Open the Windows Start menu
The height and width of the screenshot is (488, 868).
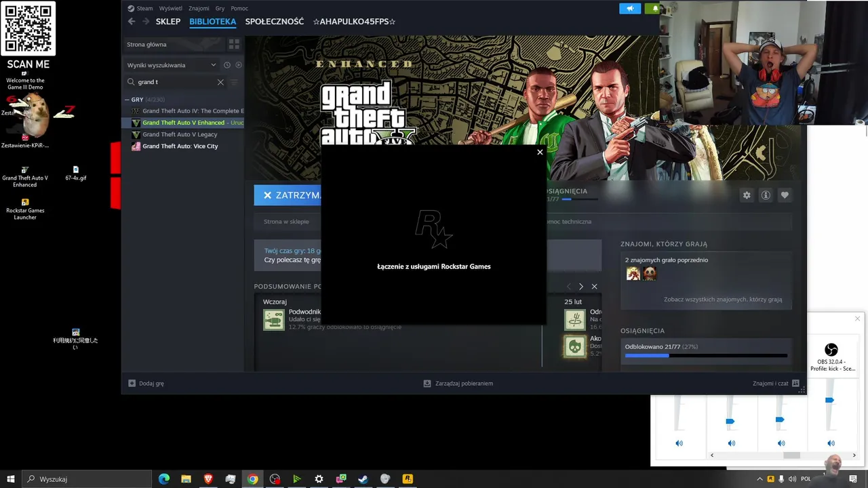(x=11, y=479)
